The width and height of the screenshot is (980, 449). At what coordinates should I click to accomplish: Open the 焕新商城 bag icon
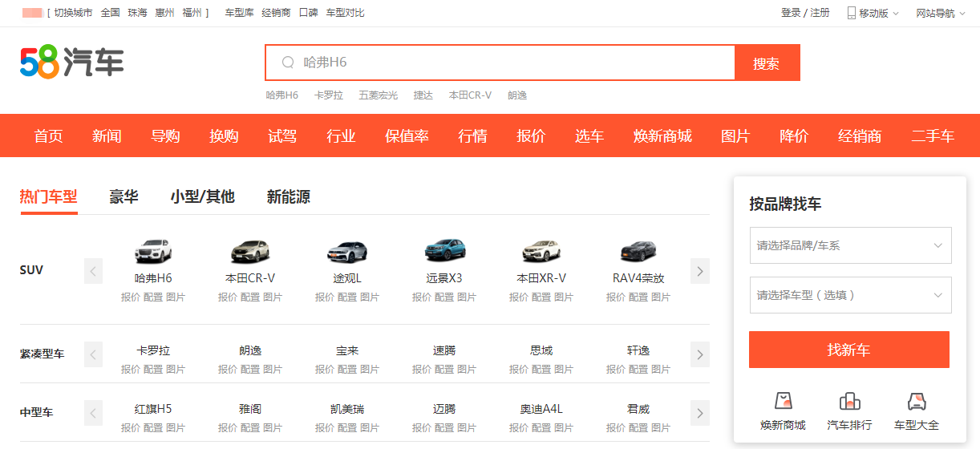pos(783,401)
